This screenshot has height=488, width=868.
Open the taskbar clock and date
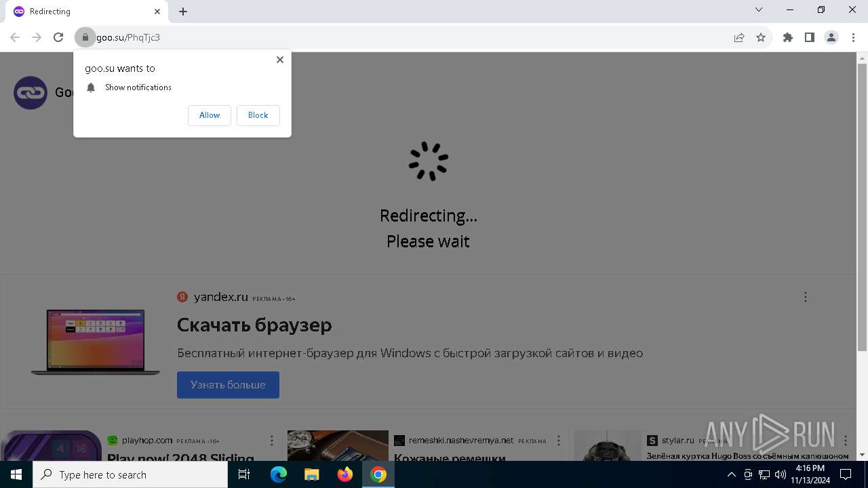pyautogui.click(x=810, y=474)
